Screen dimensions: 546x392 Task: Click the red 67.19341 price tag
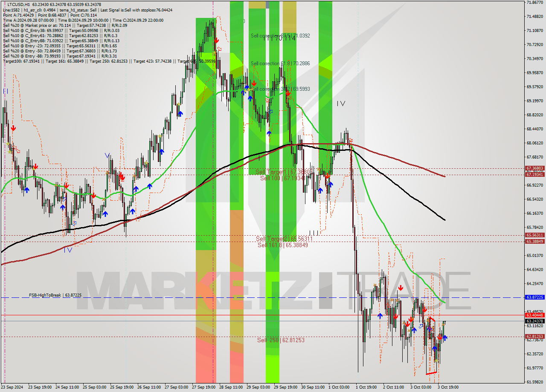coord(534,174)
